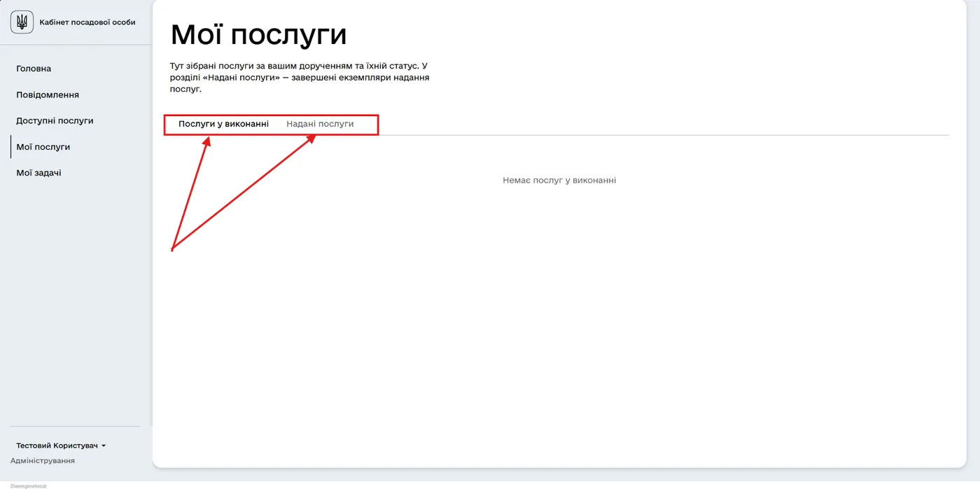The height and width of the screenshot is (489, 980).
Task: Expand the Тестовий Користувач user dropdown
Action: (61, 446)
